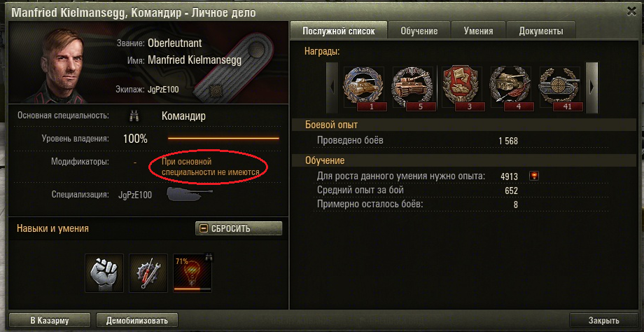
Task: Click the Brothers in Arms fist skill icon
Action: click(x=104, y=273)
